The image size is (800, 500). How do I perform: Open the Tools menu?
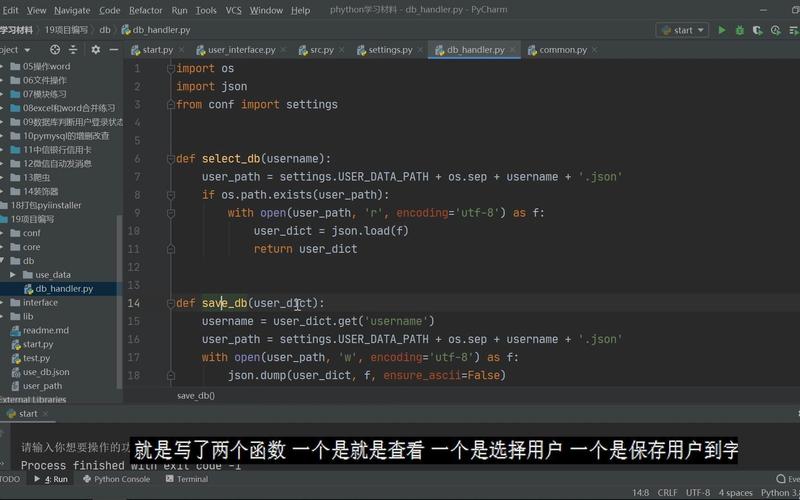click(x=206, y=10)
